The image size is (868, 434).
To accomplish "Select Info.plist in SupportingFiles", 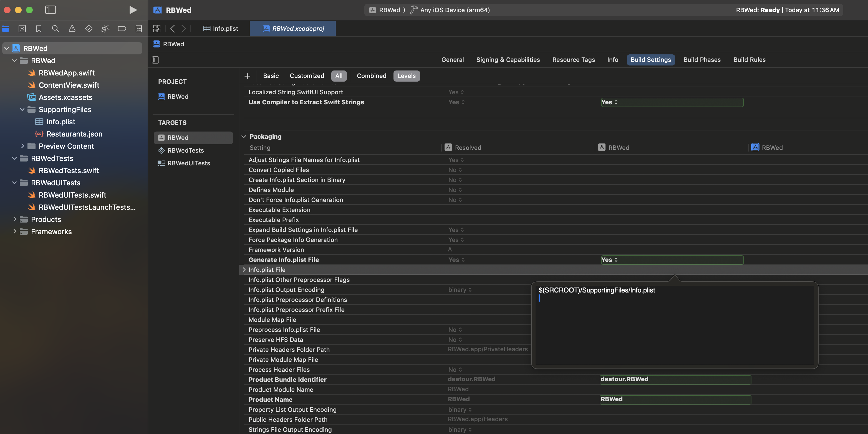I will (x=61, y=122).
